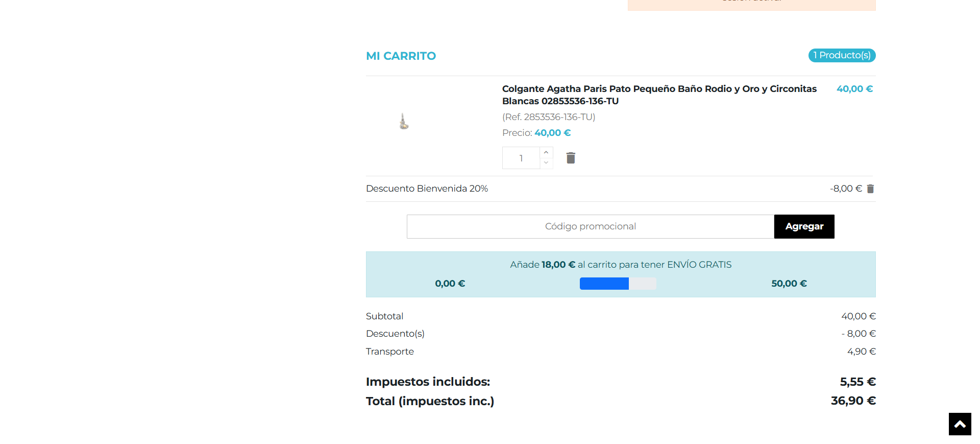Click the 50,00 € free shipping threshold

coord(789,284)
